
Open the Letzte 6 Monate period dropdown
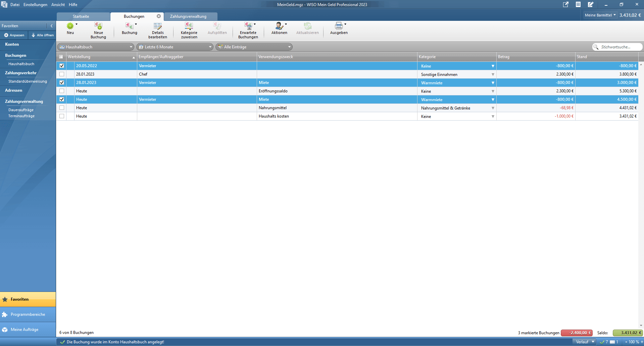[175, 47]
